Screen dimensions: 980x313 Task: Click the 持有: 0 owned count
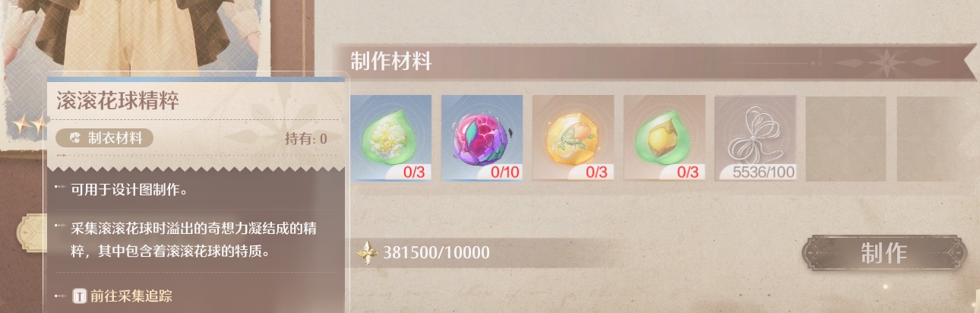tap(305, 138)
